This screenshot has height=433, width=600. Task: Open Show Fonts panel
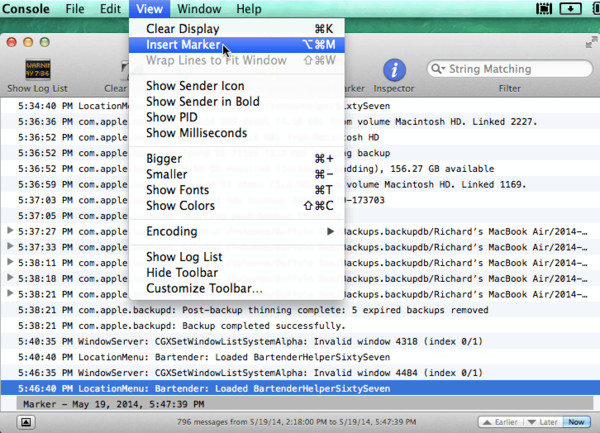(237, 190)
